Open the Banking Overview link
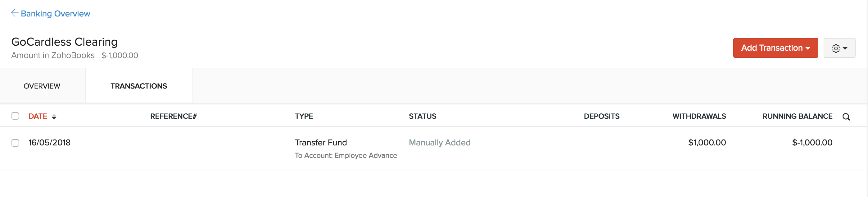 tap(55, 14)
